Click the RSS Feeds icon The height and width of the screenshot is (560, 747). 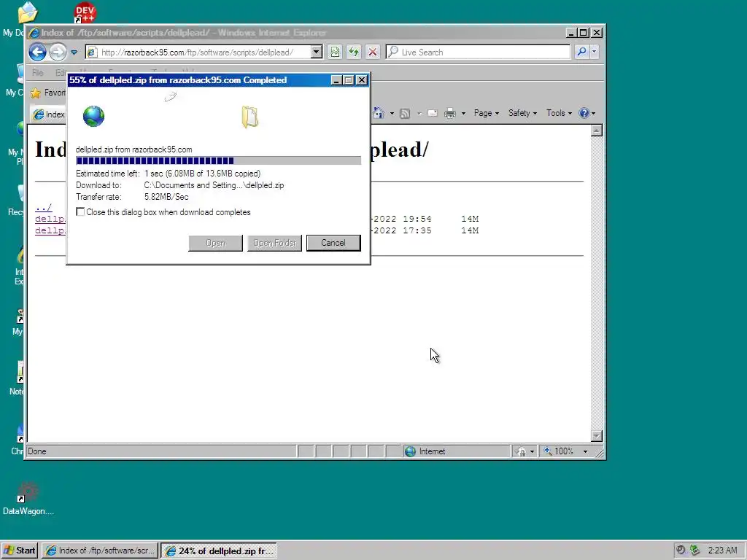pyautogui.click(x=405, y=113)
